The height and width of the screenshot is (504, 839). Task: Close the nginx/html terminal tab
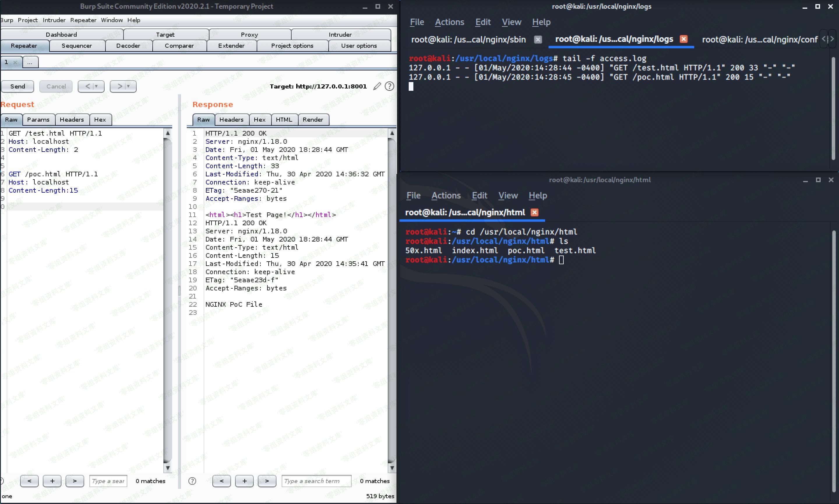click(534, 212)
